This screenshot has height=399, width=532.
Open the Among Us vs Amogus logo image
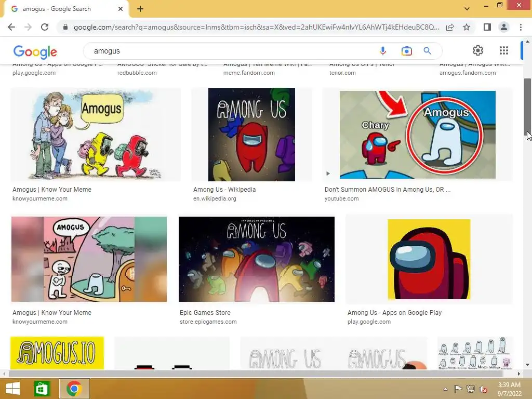[334, 353]
